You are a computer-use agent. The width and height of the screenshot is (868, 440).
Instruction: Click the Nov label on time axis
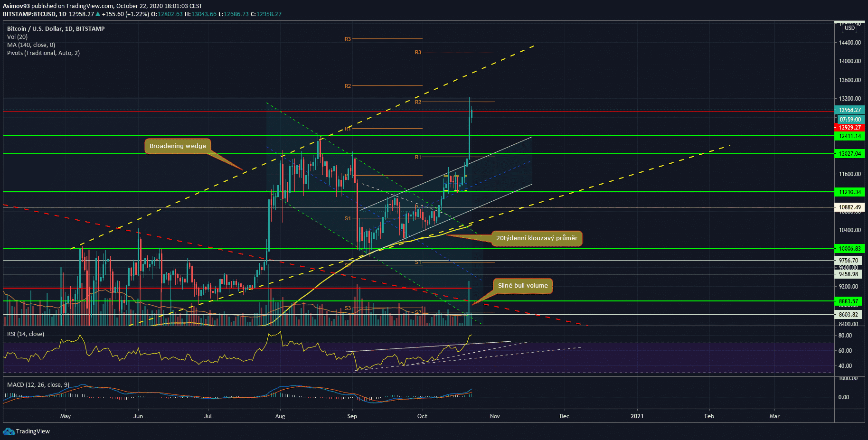(495, 416)
